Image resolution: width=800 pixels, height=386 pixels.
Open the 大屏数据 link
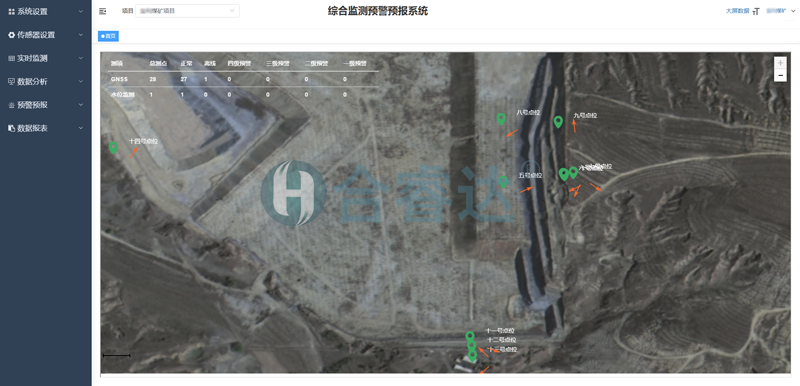point(737,11)
